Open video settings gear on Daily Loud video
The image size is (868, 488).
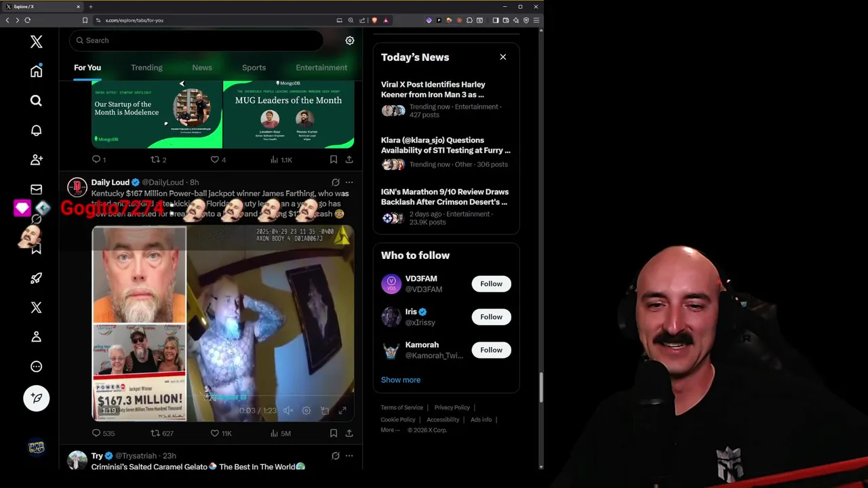click(x=307, y=411)
